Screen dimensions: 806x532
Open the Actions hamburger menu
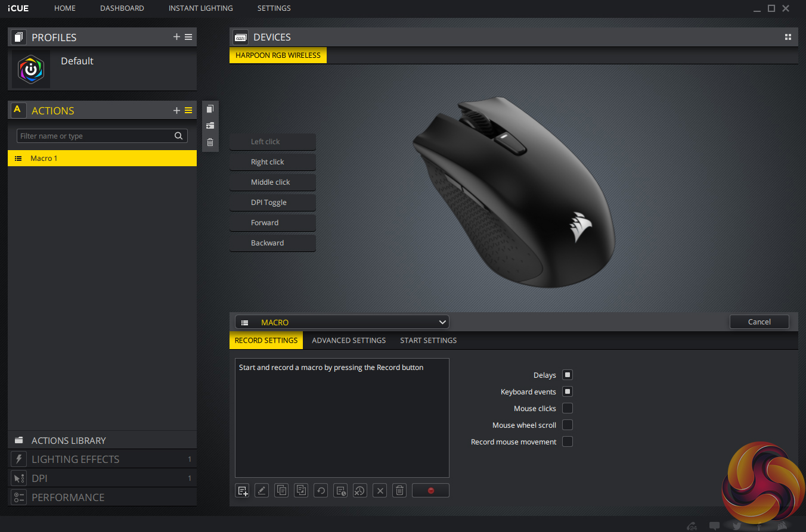point(188,110)
